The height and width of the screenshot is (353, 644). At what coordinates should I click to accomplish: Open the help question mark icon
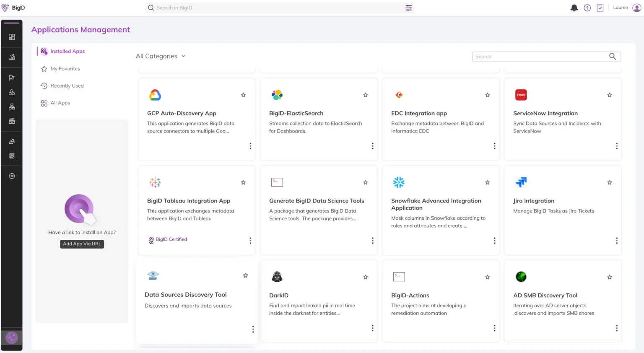pyautogui.click(x=587, y=8)
